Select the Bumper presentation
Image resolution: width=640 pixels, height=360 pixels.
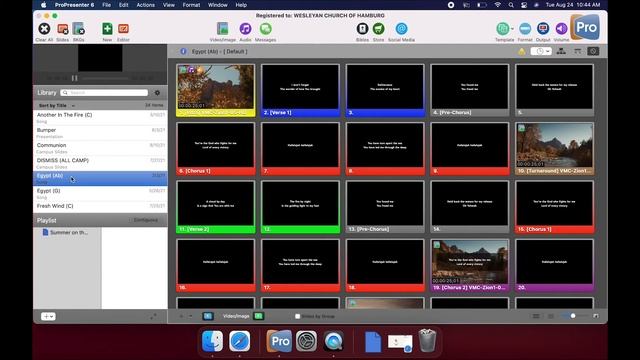click(100, 133)
